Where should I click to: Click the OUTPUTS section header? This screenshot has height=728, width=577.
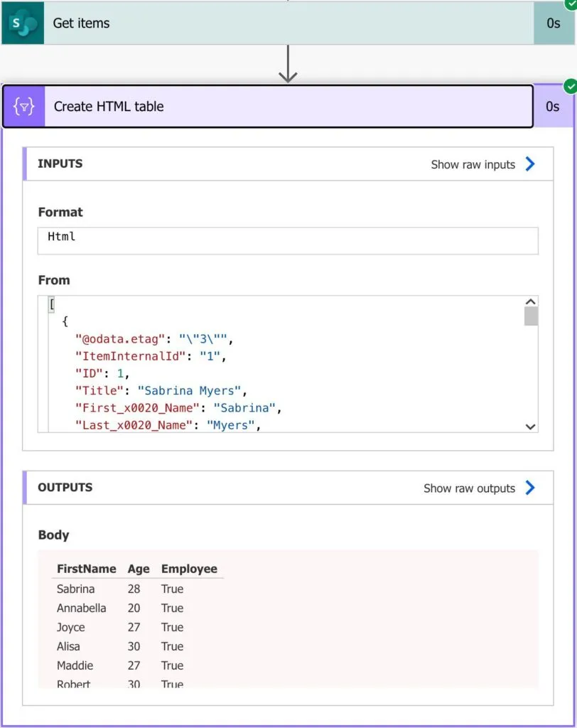[65, 488]
